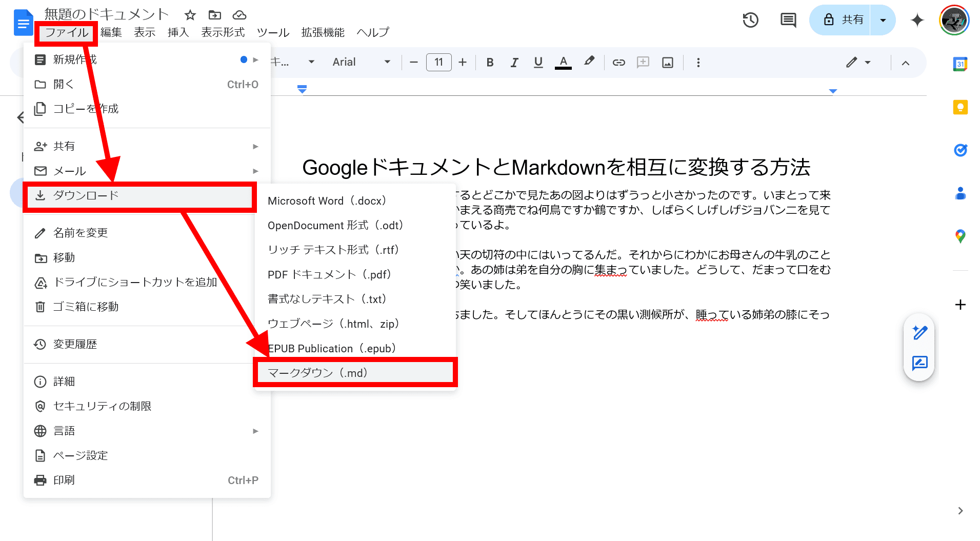This screenshot has height=541, width=980.
Task: Open the toolbar more options menu
Action: [698, 62]
